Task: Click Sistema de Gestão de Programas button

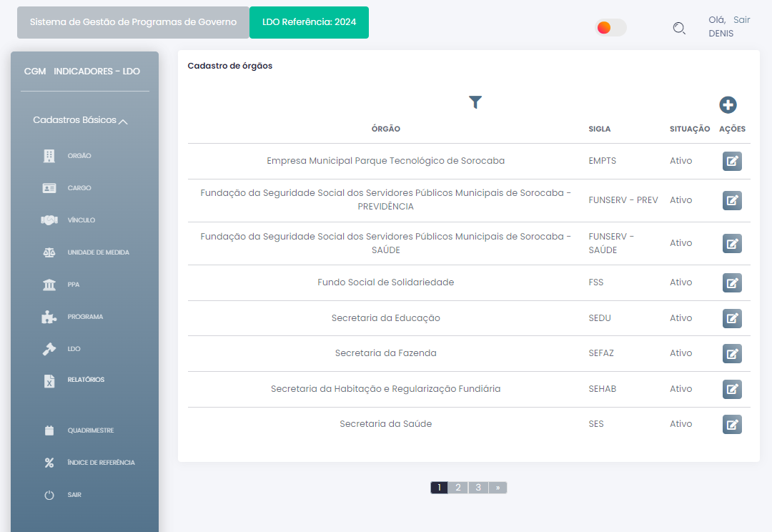Action: tap(133, 22)
